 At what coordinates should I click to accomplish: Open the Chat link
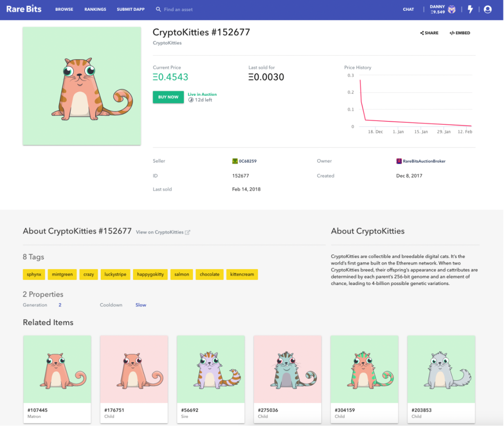click(408, 9)
